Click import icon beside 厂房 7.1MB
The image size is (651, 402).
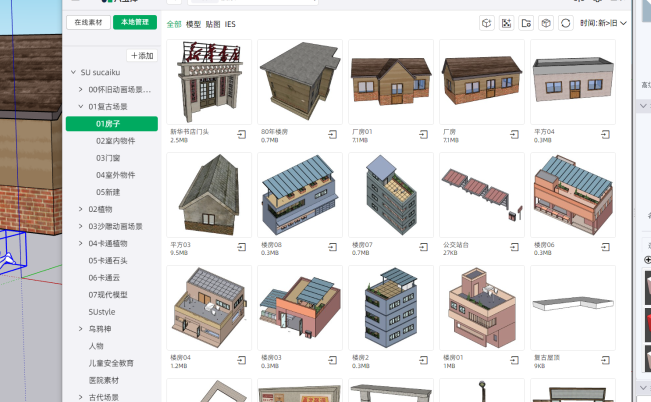[514, 135]
